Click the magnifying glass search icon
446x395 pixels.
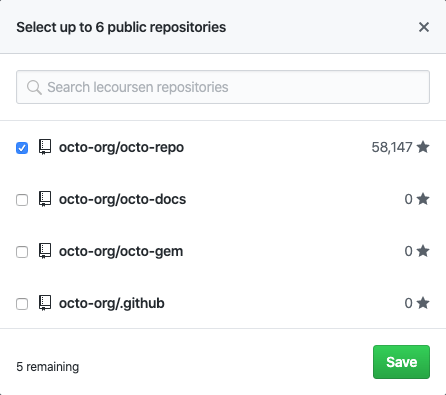pos(34,87)
